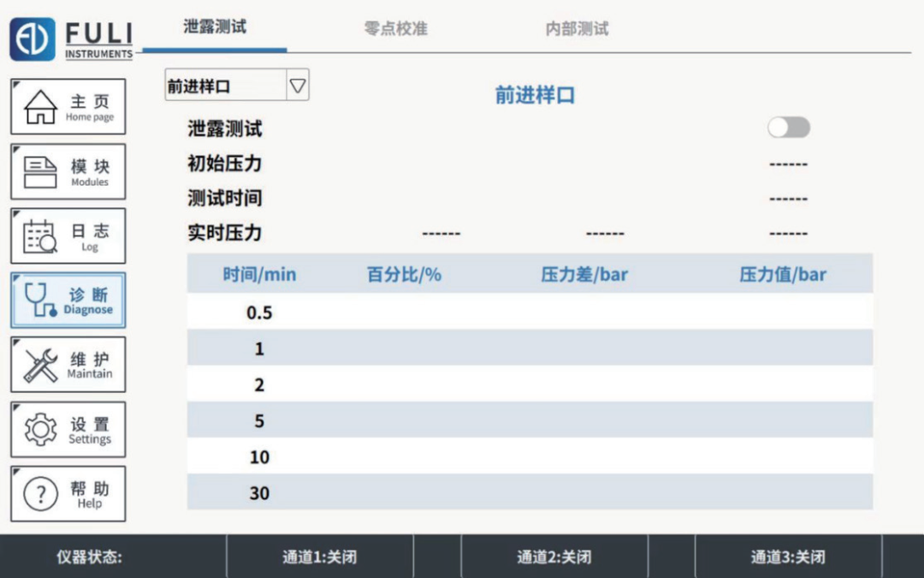Screen dimensions: 924x578
Task: Click the 通道1:关闭 status button
Action: tap(320, 557)
